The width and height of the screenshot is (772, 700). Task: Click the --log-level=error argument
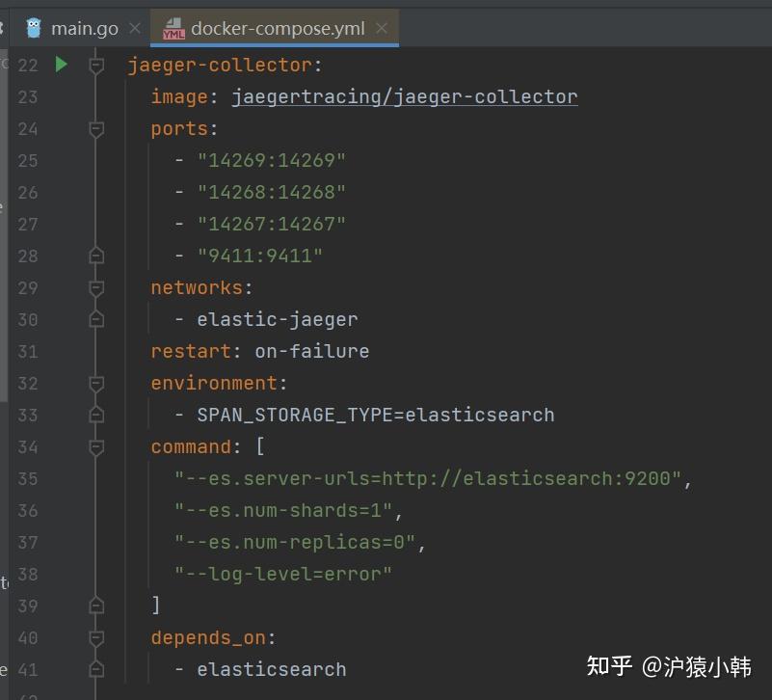[281, 574]
